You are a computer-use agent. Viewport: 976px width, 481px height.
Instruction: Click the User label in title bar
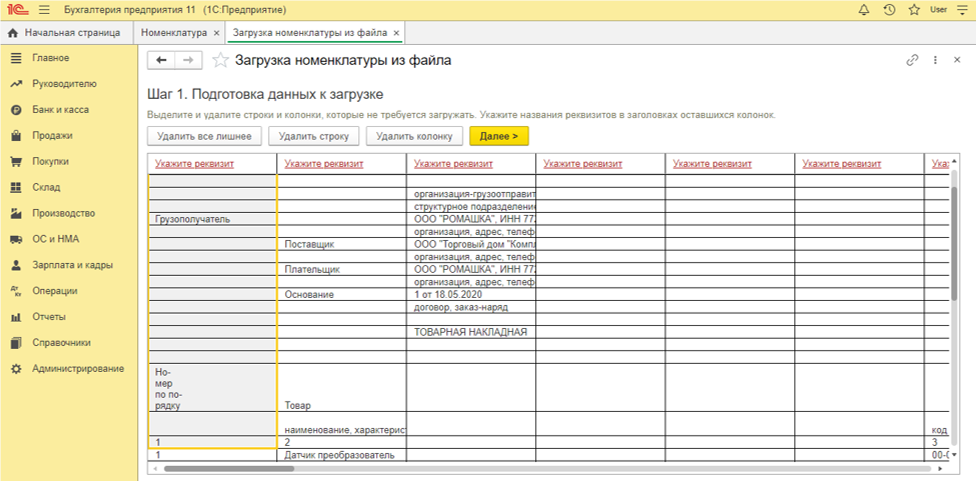(937, 10)
